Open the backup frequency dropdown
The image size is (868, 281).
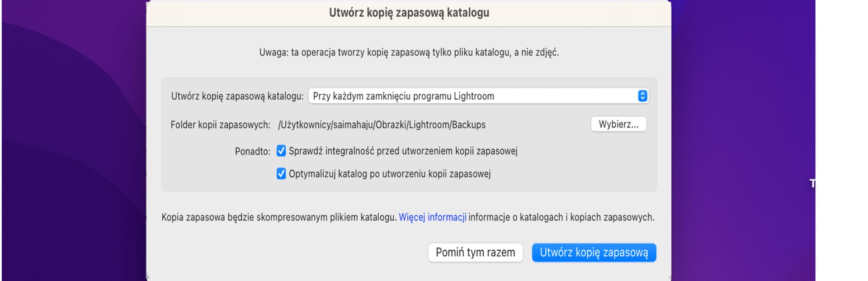[478, 96]
